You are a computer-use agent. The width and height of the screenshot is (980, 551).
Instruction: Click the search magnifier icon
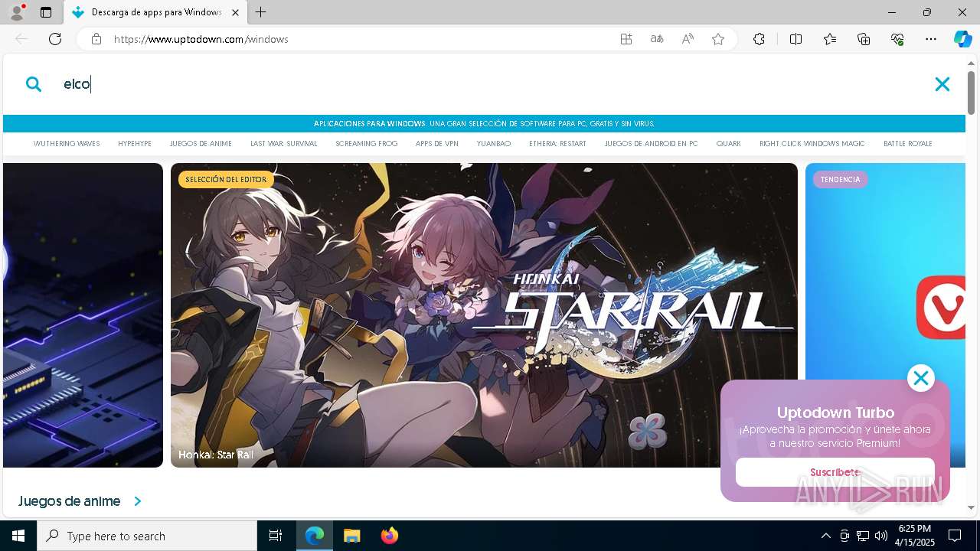coord(34,84)
